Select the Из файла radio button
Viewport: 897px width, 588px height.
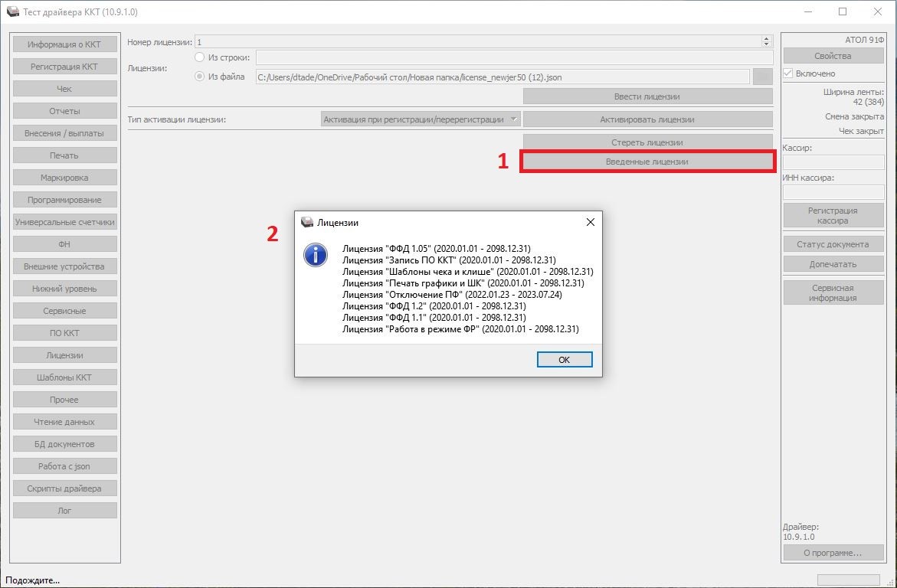(x=200, y=77)
